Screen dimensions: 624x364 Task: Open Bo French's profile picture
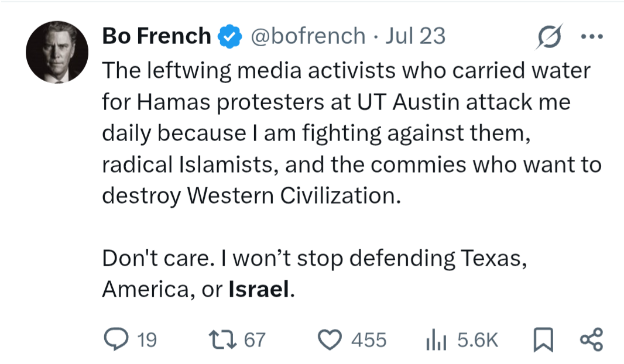57,51
